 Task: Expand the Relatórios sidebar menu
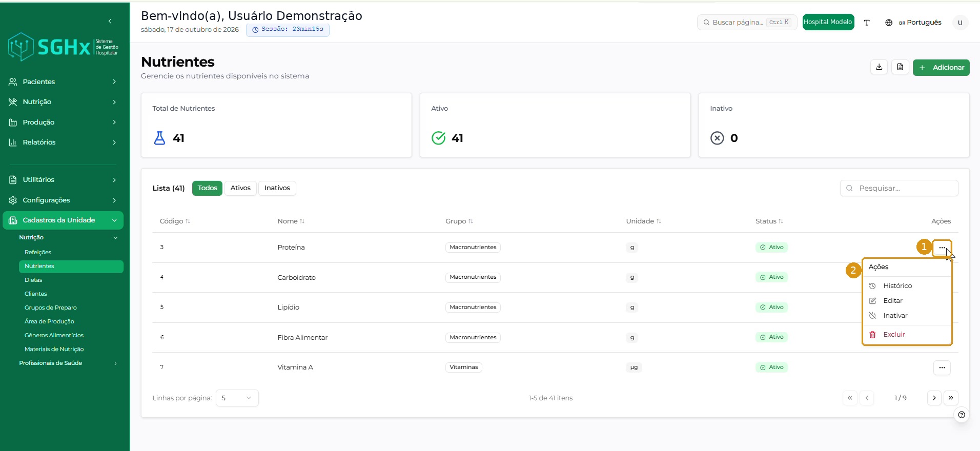63,142
